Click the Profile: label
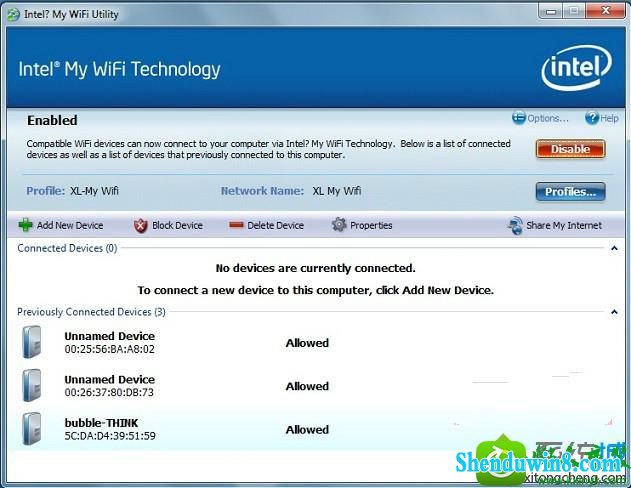This screenshot has width=631, height=488. [45, 191]
